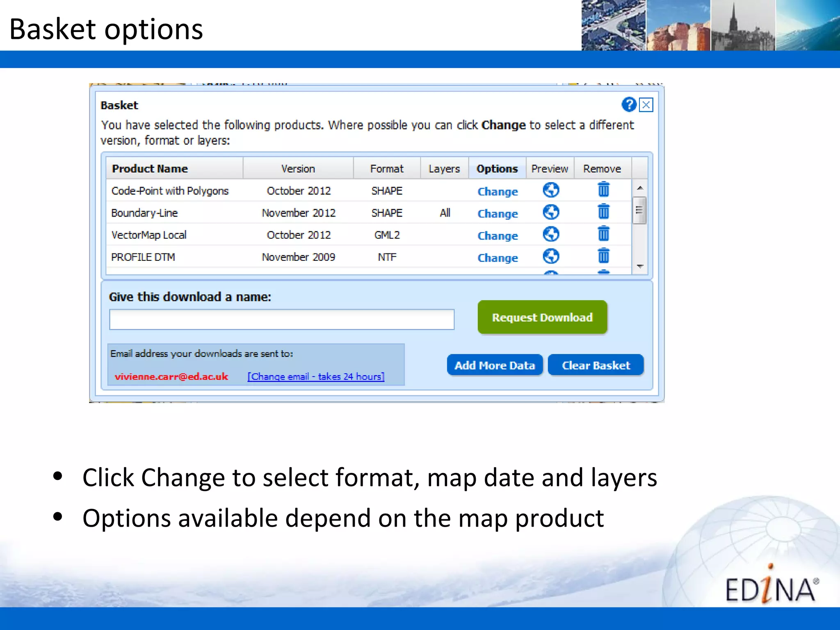Click the basket list scroll down arrow

point(640,267)
